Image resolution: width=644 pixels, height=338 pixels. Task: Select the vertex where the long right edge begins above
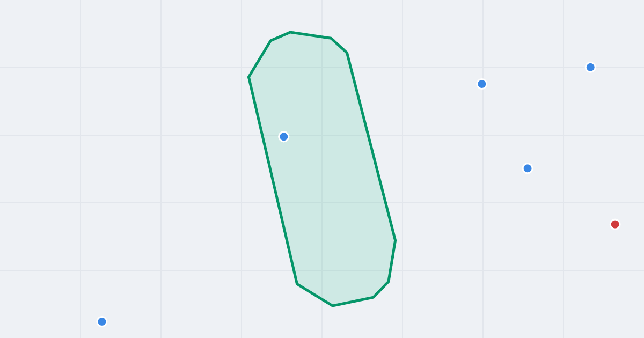347,53
